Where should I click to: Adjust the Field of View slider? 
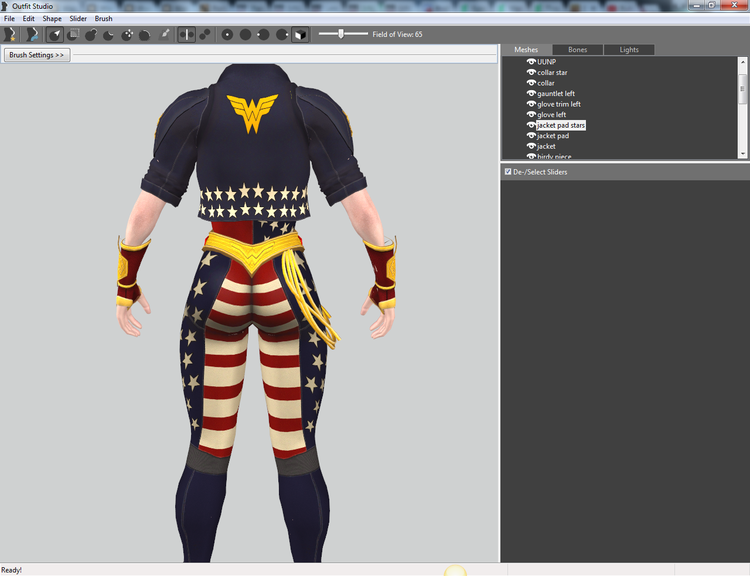click(x=343, y=34)
